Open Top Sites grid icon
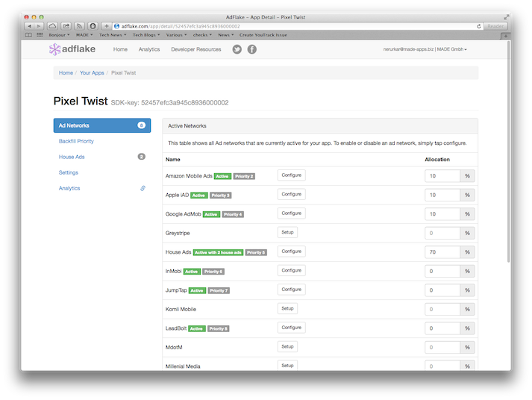Image resolution: width=532 pixels, height=400 pixels. pos(40,35)
